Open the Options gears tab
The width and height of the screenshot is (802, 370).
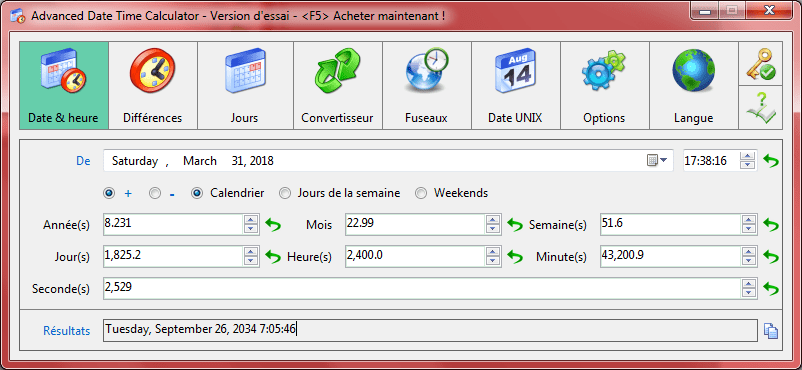pos(605,85)
